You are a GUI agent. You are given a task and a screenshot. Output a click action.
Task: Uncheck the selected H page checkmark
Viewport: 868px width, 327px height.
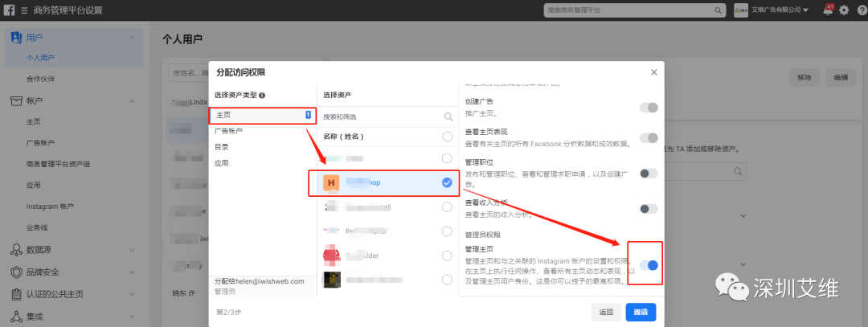point(448,182)
